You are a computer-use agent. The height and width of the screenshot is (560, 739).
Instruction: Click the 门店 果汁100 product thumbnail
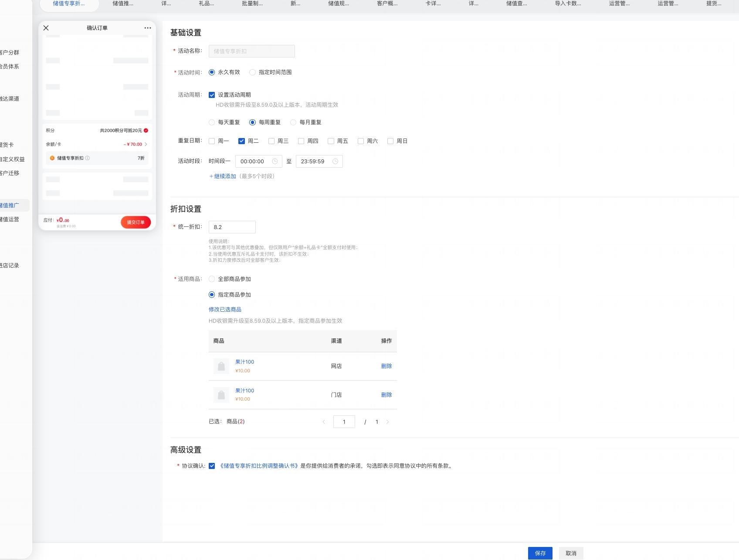(x=221, y=395)
